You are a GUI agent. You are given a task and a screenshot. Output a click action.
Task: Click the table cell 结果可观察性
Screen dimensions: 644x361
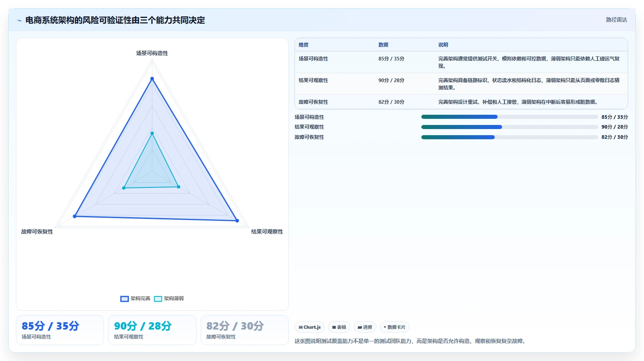click(x=313, y=80)
